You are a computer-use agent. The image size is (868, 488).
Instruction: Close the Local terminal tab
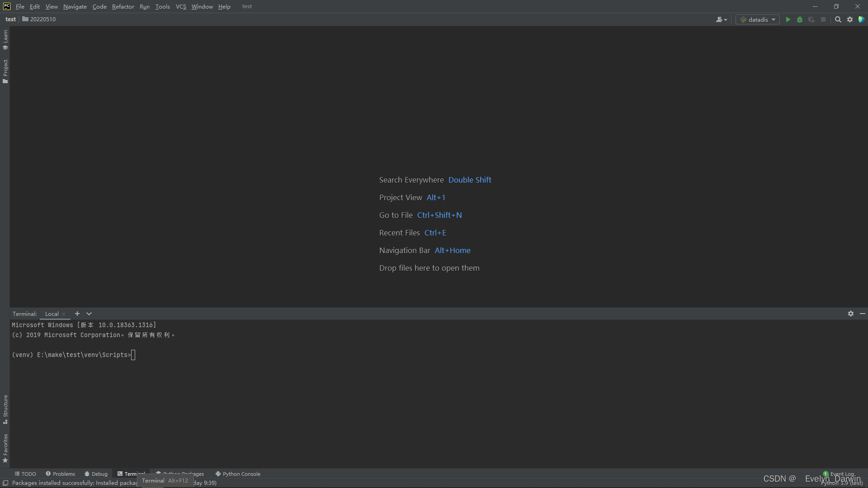pyautogui.click(x=64, y=314)
